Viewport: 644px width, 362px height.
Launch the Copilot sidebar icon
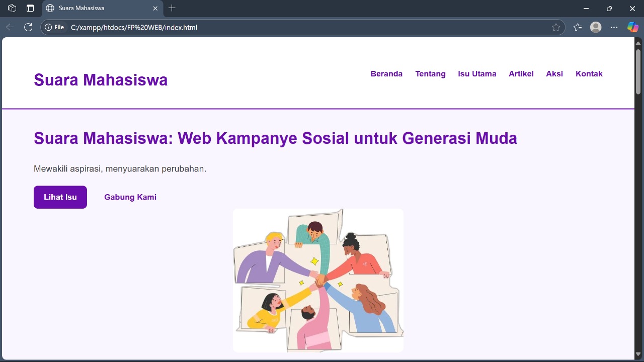coord(632,28)
